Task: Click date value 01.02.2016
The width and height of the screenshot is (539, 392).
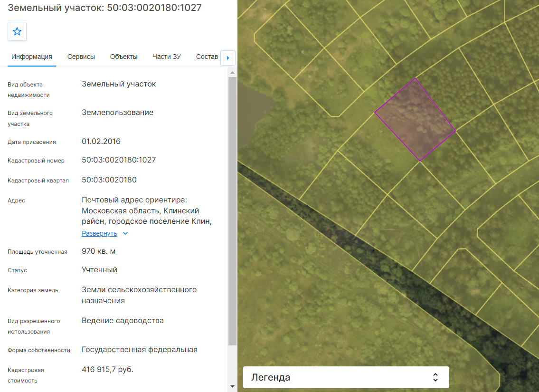Action: [x=101, y=141]
